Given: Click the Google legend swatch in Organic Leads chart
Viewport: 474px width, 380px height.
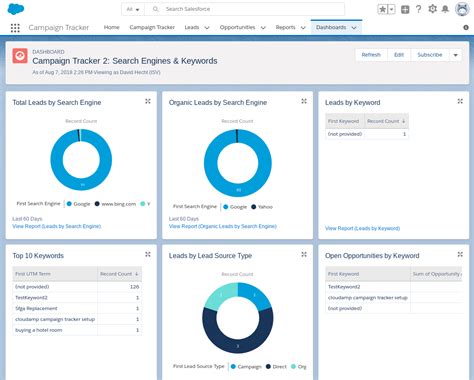Looking at the screenshot, I should (x=226, y=207).
